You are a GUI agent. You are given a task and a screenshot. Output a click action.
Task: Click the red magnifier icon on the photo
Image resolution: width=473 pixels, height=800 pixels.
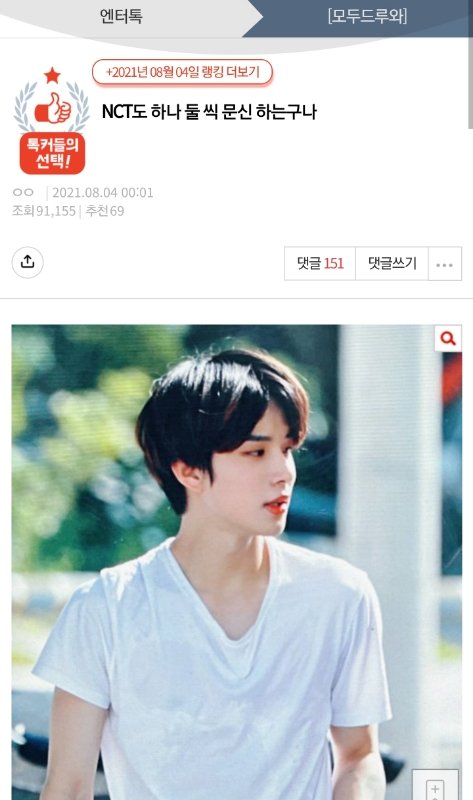point(448,338)
